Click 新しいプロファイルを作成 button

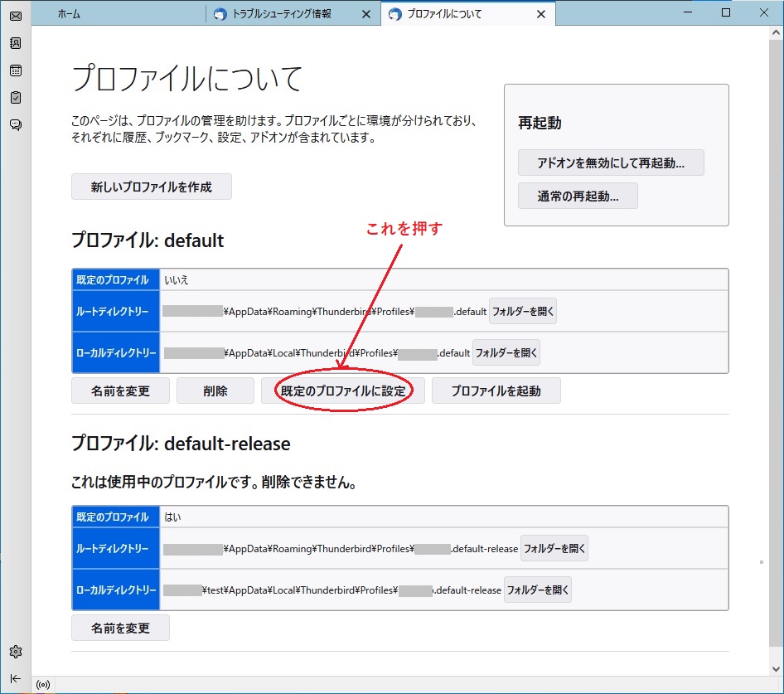[151, 187]
